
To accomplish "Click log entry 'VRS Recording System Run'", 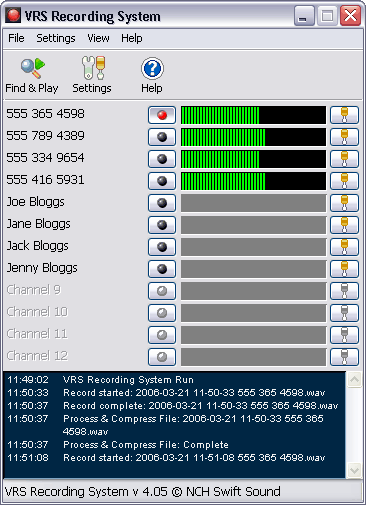I will point(128,380).
